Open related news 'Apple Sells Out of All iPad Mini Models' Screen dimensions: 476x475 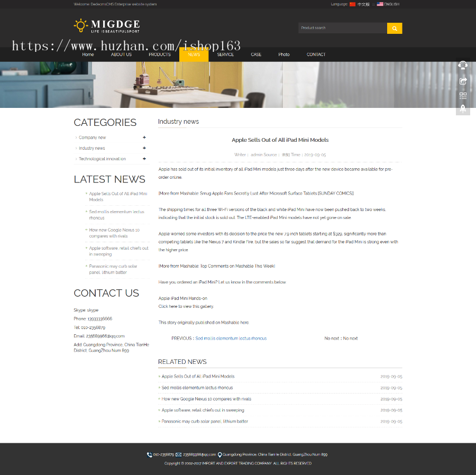(198, 377)
